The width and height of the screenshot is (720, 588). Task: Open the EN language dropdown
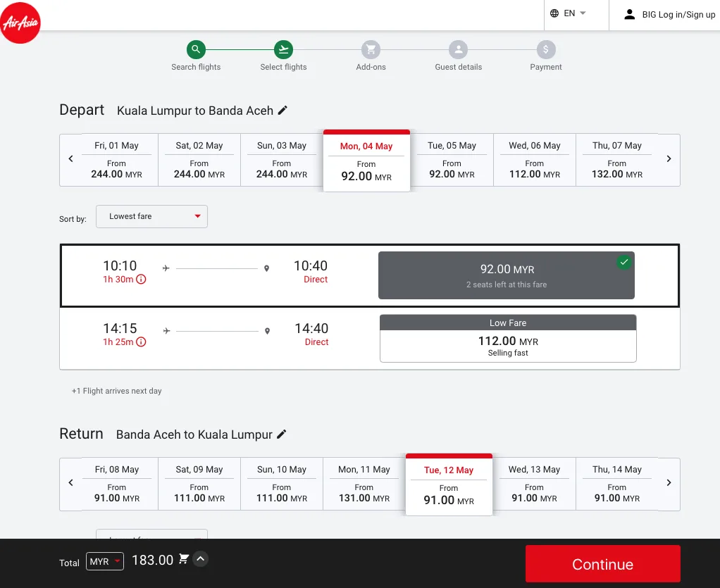(568, 13)
